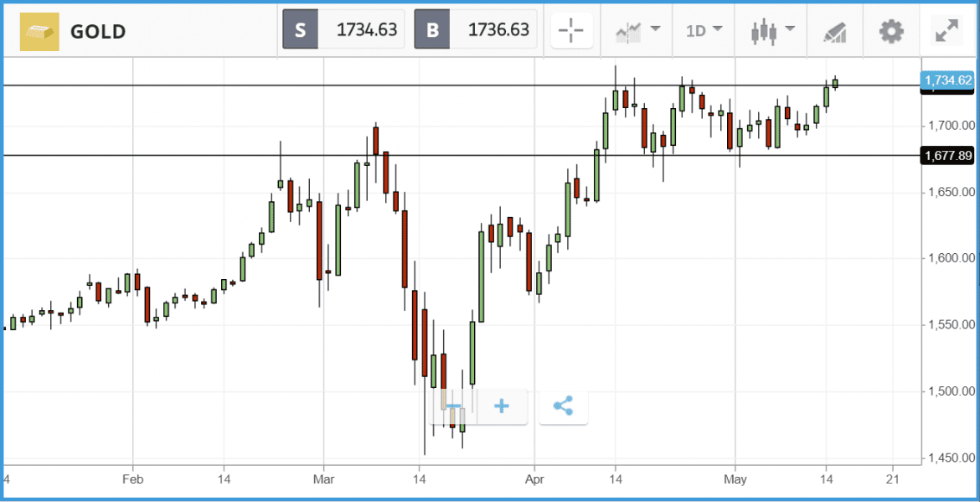
Task: Click the current price label 1,734.62
Action: [947, 80]
